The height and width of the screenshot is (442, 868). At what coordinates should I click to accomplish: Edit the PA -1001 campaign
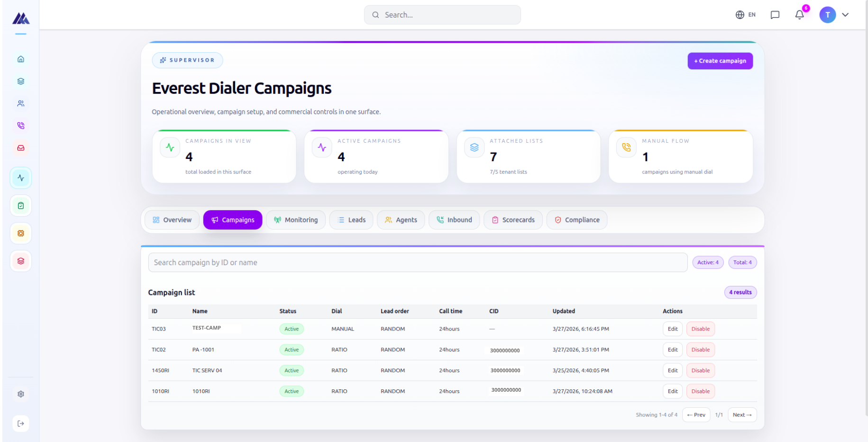(672, 350)
